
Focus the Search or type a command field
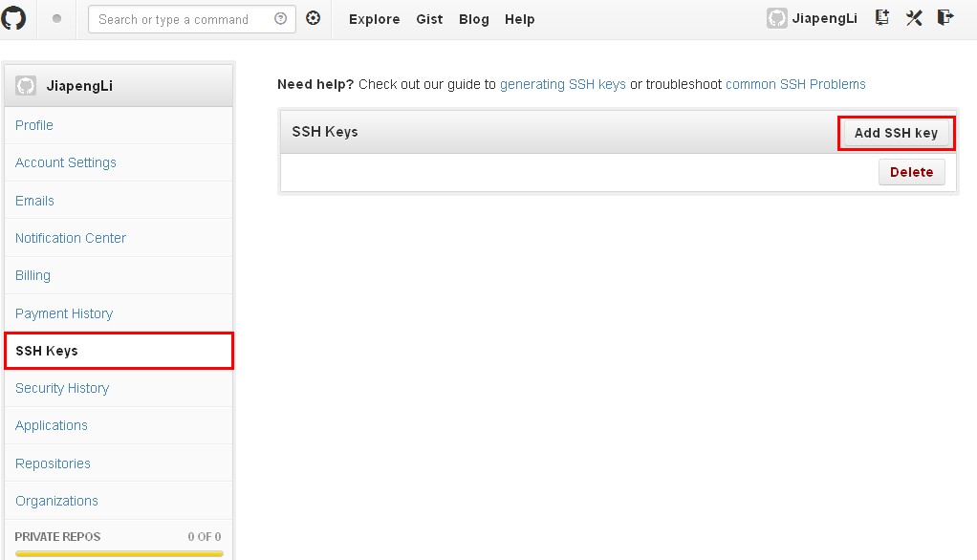pos(192,19)
